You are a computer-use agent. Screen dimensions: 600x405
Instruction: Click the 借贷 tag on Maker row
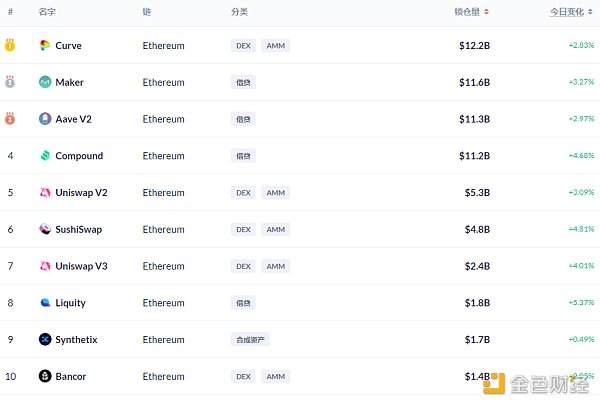[x=243, y=82]
